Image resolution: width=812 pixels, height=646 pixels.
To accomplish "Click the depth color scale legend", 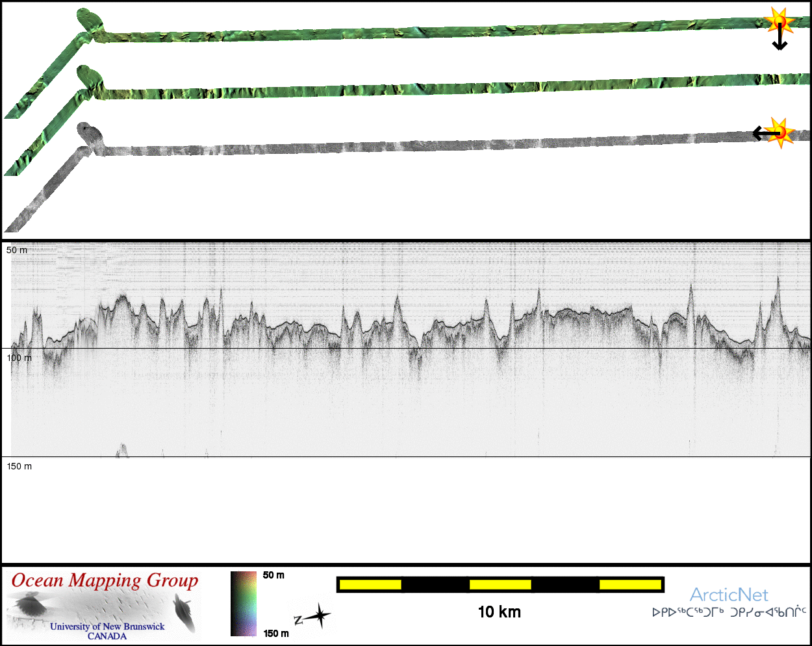I will [244, 603].
